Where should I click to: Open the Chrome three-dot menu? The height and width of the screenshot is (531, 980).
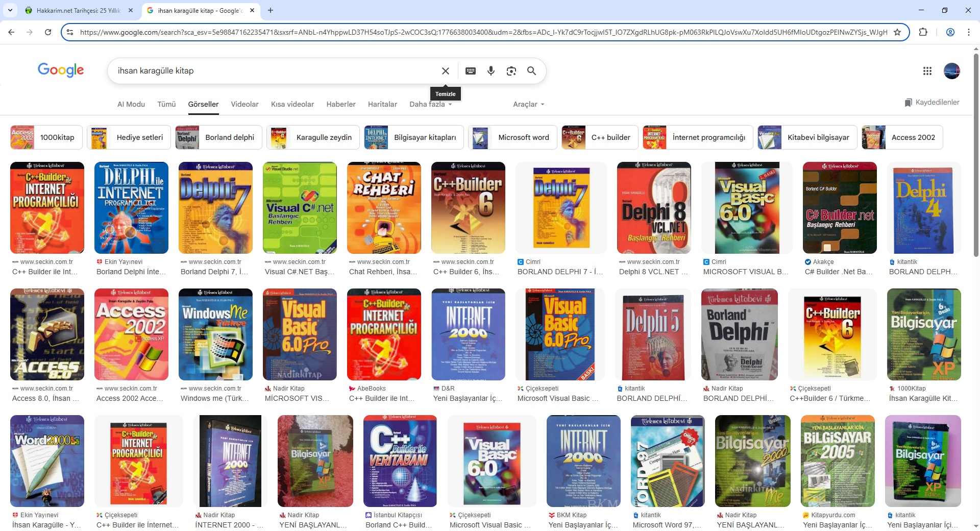968,32
